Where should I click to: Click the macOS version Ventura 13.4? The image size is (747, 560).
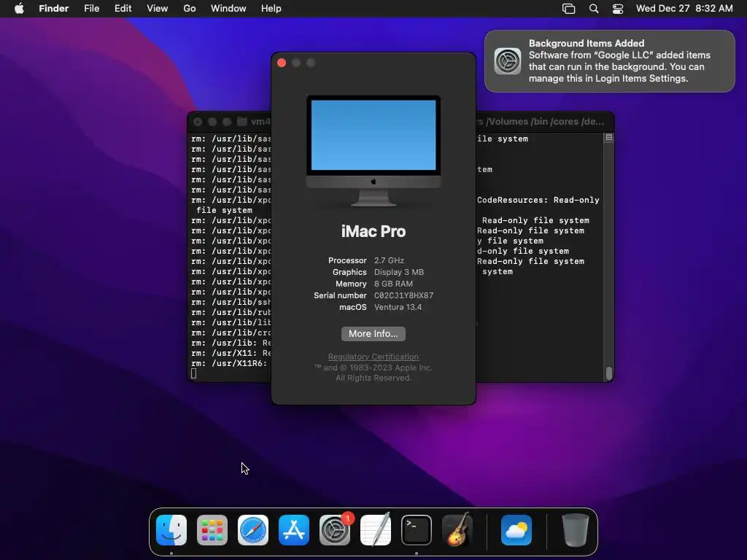[x=398, y=307]
